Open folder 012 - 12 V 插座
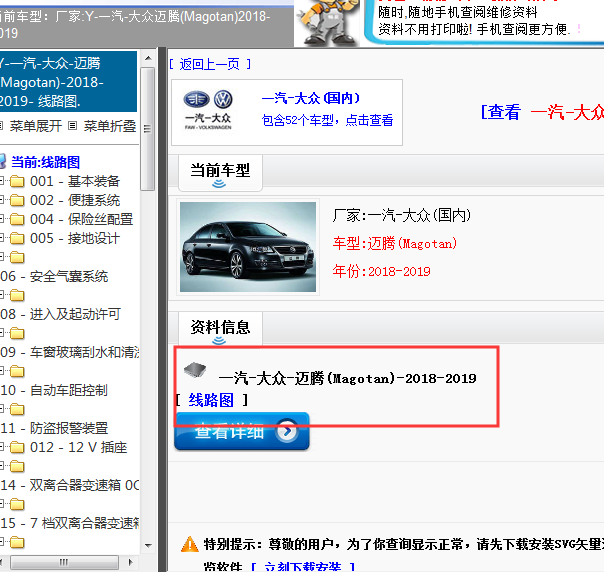The width and height of the screenshot is (604, 572). tap(79, 447)
